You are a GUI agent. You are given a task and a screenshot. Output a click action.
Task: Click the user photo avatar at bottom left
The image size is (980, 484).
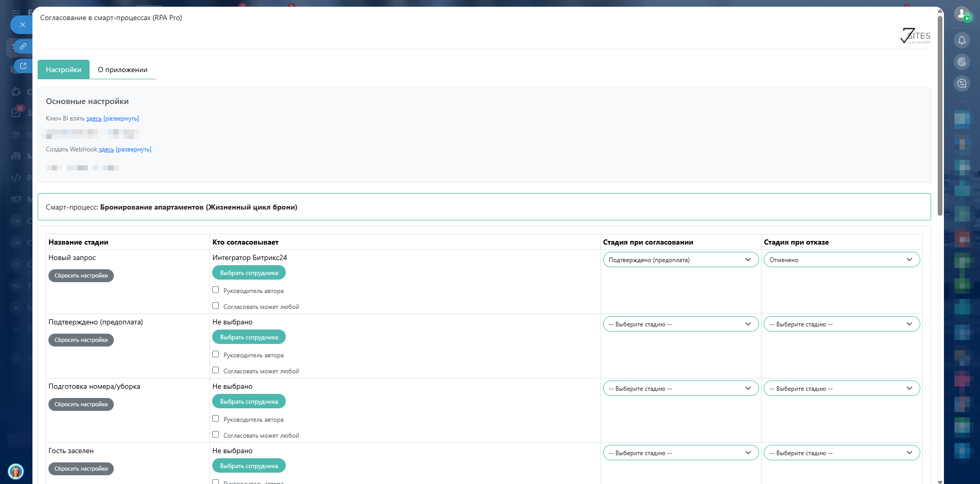pos(16,471)
